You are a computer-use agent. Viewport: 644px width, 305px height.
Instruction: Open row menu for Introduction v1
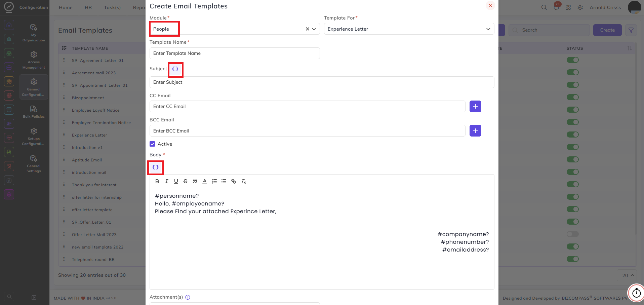point(64,147)
